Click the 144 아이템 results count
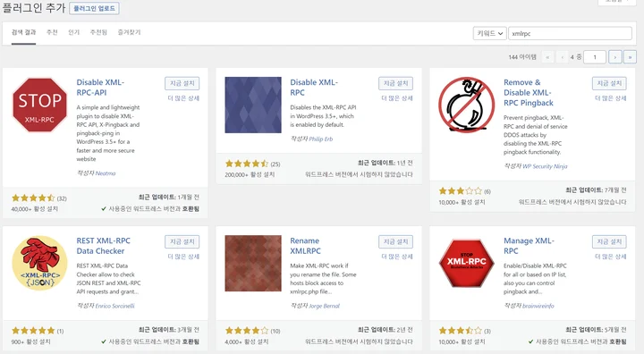 pos(522,57)
